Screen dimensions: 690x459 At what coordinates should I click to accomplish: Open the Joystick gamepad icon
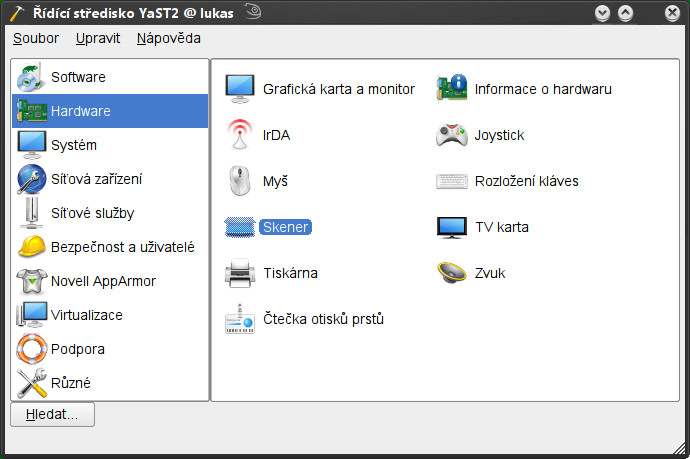click(451, 135)
